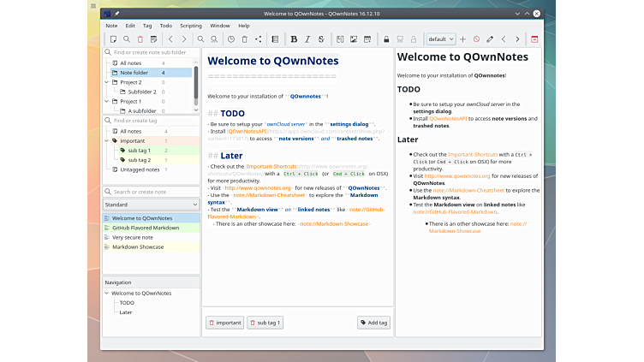644x362 pixels.
Task: Open the Help menu
Action: pos(244,26)
